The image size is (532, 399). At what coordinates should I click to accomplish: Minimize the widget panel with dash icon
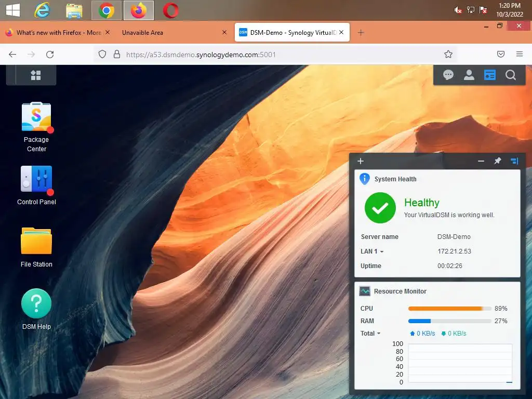481,161
